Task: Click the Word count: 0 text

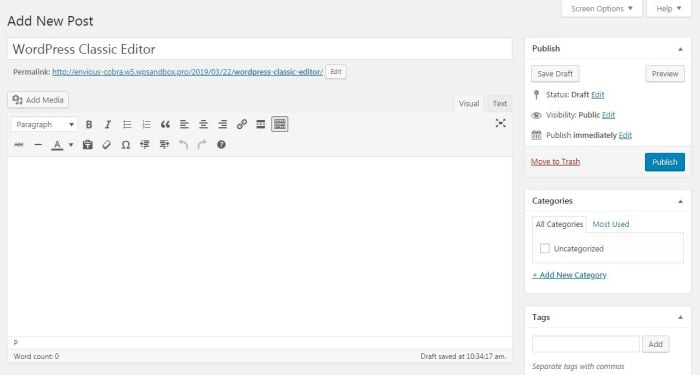Action: 36,356
